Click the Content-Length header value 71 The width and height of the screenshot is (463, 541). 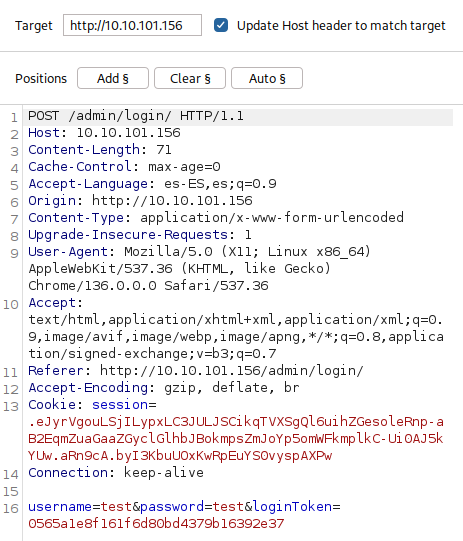[x=164, y=150]
